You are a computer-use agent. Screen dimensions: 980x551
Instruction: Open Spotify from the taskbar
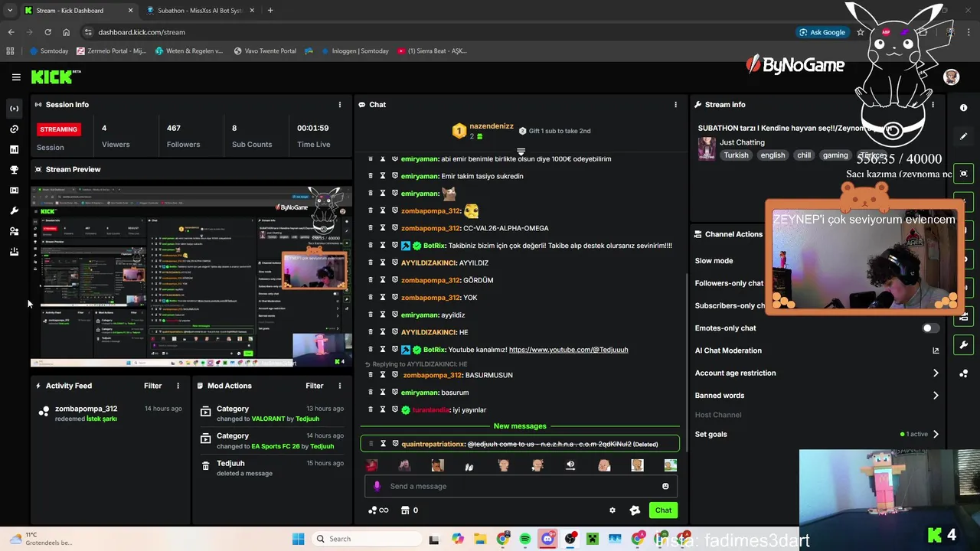525,539
